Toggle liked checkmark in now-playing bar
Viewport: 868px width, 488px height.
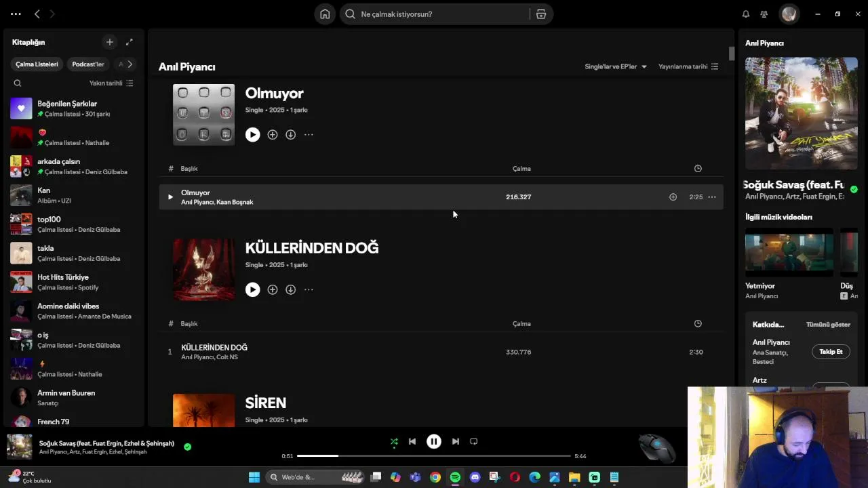pyautogui.click(x=187, y=447)
